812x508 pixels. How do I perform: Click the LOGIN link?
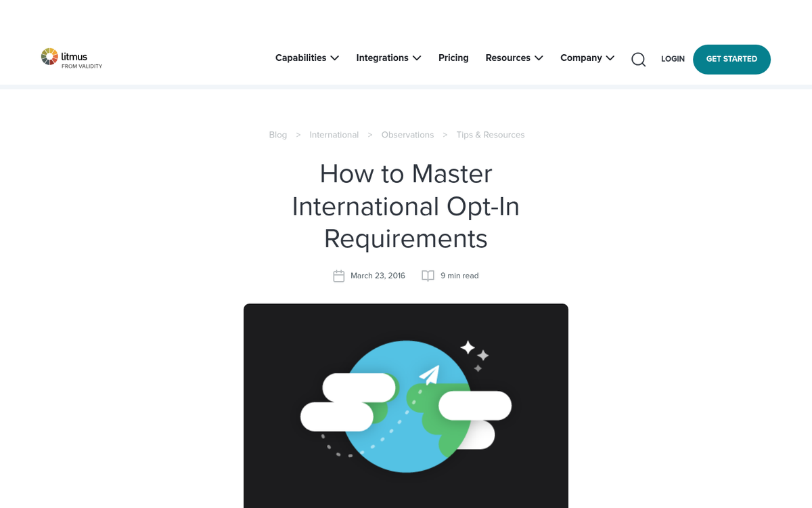point(673,59)
